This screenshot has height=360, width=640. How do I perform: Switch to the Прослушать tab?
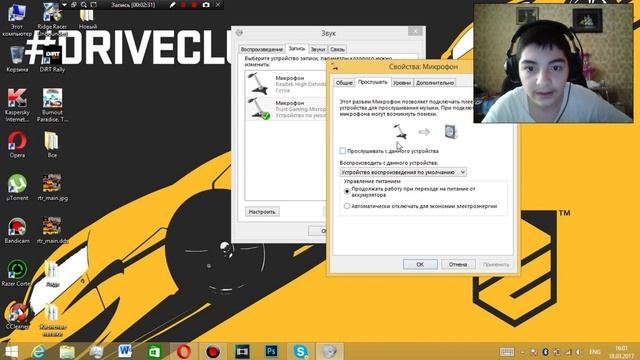372,82
